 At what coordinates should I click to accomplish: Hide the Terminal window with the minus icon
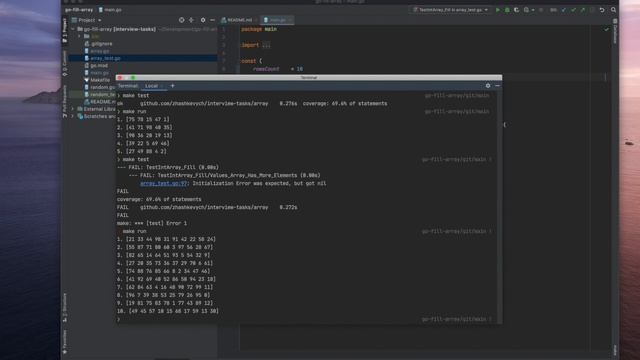[x=497, y=86]
